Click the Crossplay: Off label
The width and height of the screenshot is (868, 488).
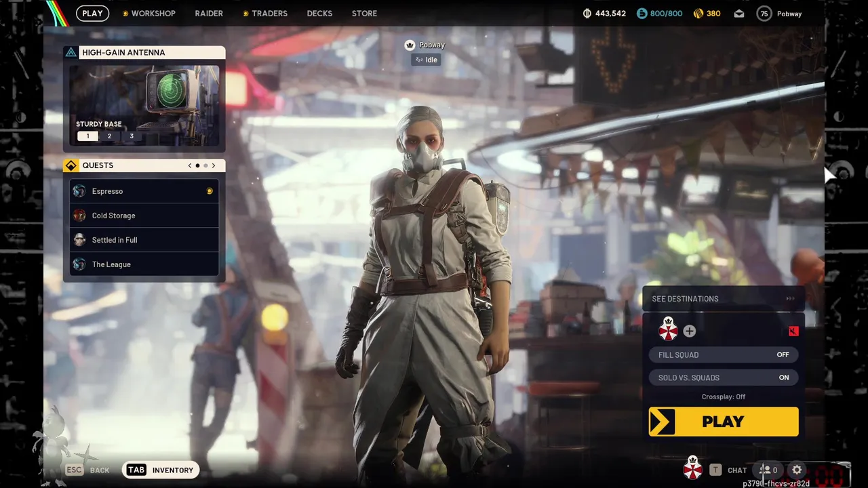click(724, 397)
